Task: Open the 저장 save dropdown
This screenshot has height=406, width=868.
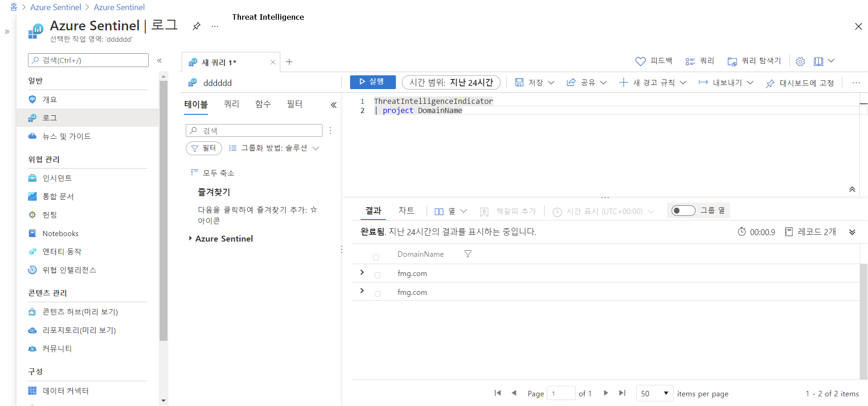Action: (534, 82)
